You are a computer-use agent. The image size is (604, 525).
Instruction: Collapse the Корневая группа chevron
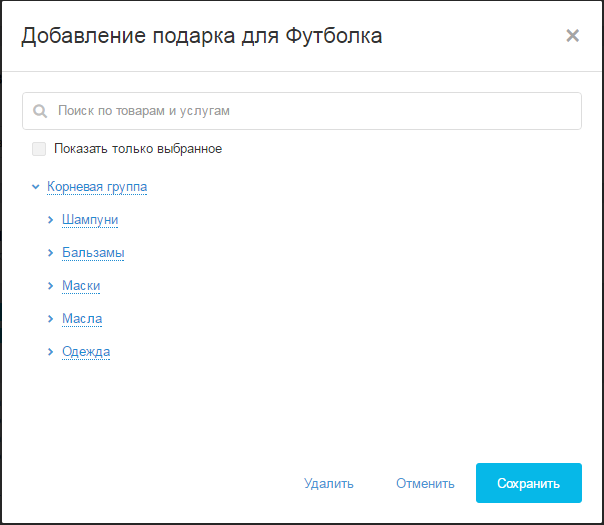click(x=35, y=187)
